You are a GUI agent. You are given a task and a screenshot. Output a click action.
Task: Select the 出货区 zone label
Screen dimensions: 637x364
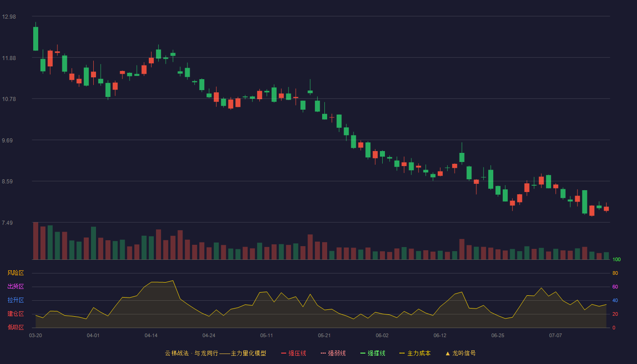click(15, 287)
